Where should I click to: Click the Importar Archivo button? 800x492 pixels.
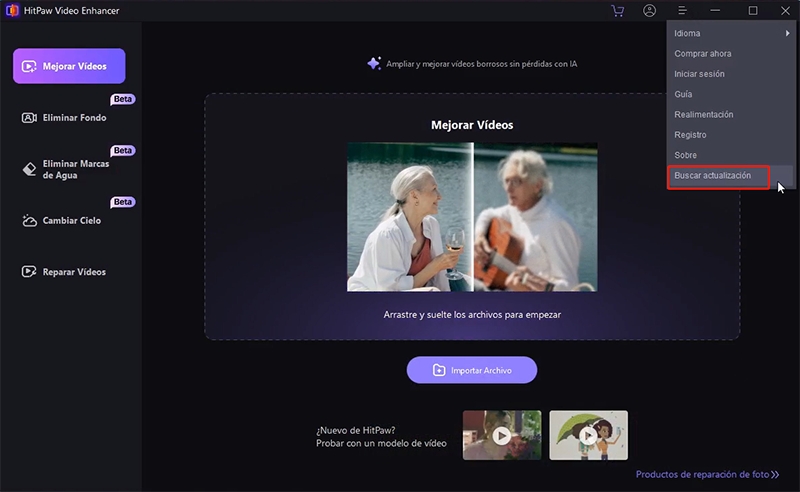tap(471, 370)
